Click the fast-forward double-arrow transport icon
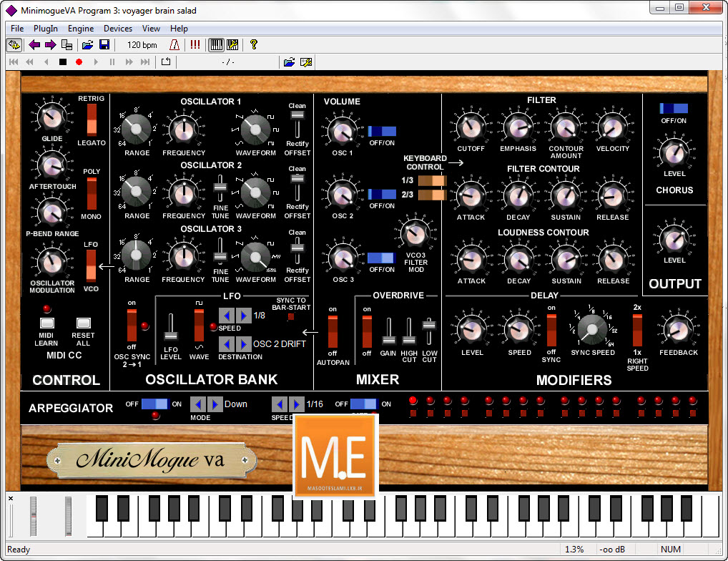 129,62
